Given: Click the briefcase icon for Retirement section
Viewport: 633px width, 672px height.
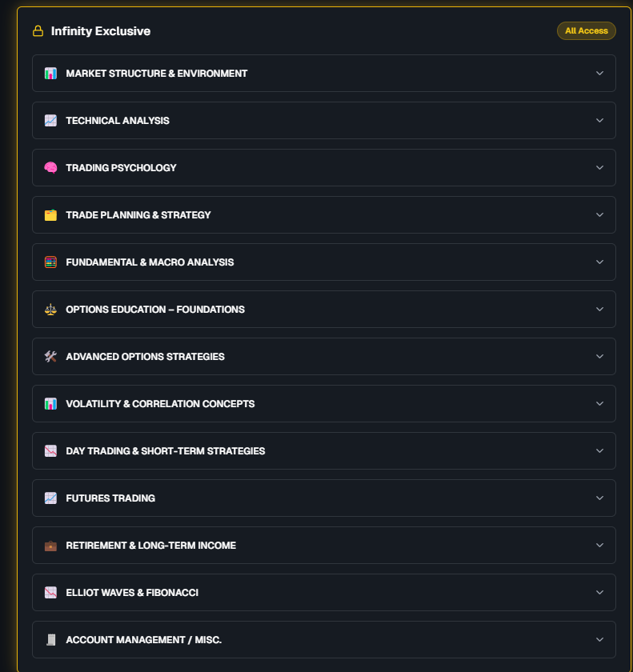Looking at the screenshot, I should (x=50, y=546).
